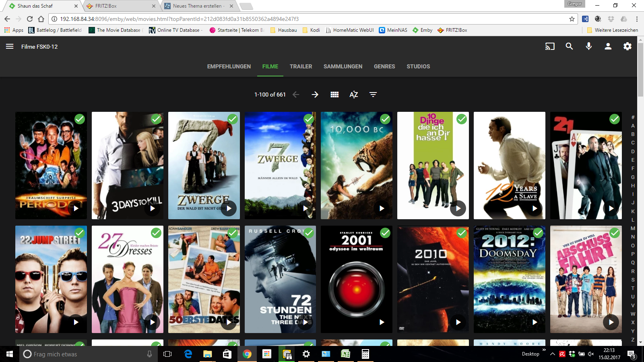Play the 22 Jump Street movie
The image size is (644, 362).
click(x=76, y=322)
